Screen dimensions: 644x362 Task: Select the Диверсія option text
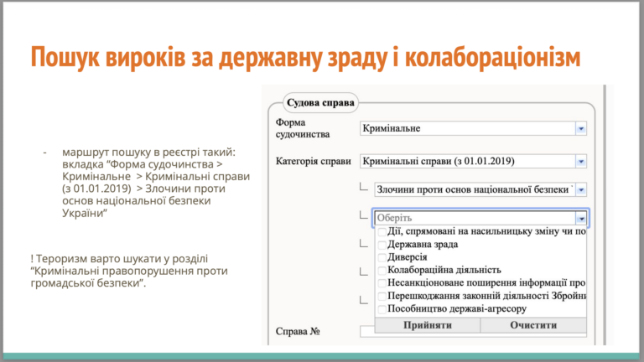coord(407,257)
